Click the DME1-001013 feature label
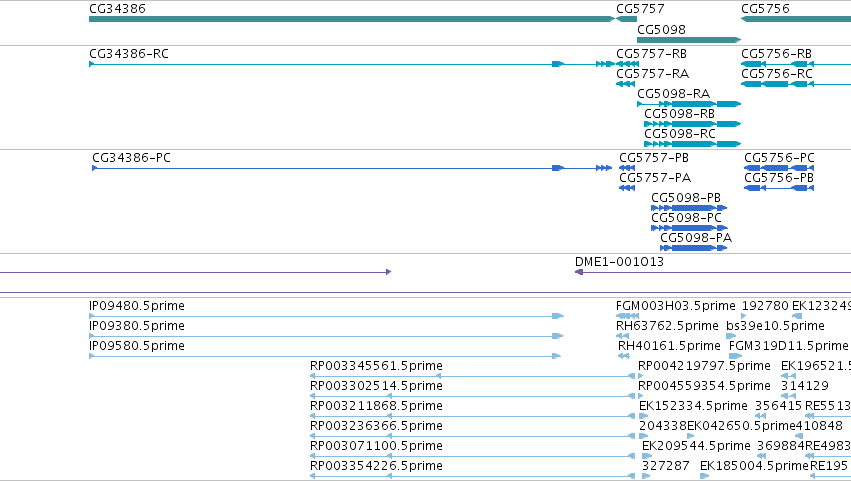The image size is (851, 481). pyautogui.click(x=619, y=262)
